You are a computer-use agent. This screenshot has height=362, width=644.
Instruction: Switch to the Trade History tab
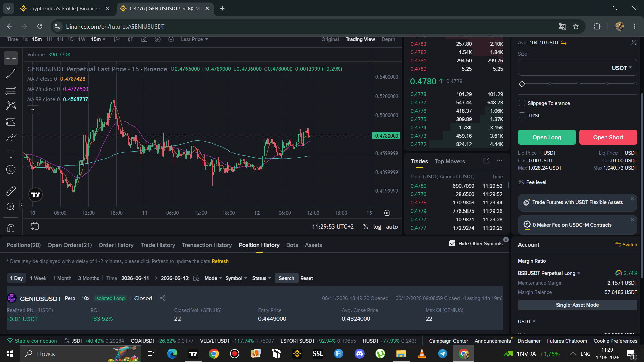[x=158, y=245]
